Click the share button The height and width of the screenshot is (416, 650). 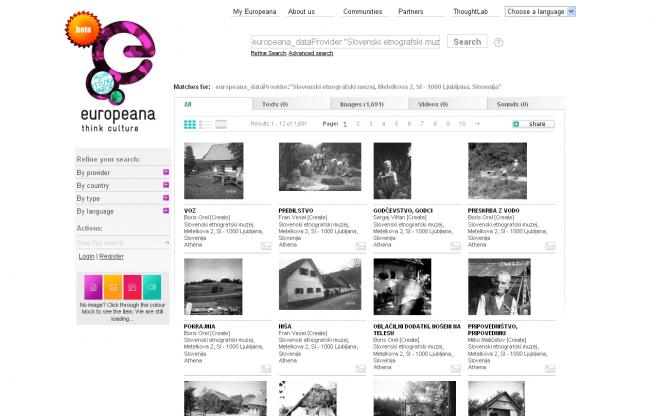click(x=533, y=124)
